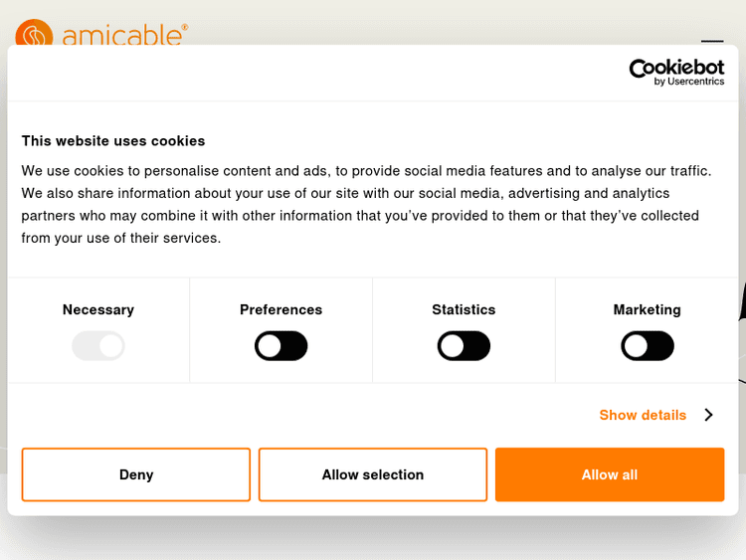Select the Marketing category label

648,309
